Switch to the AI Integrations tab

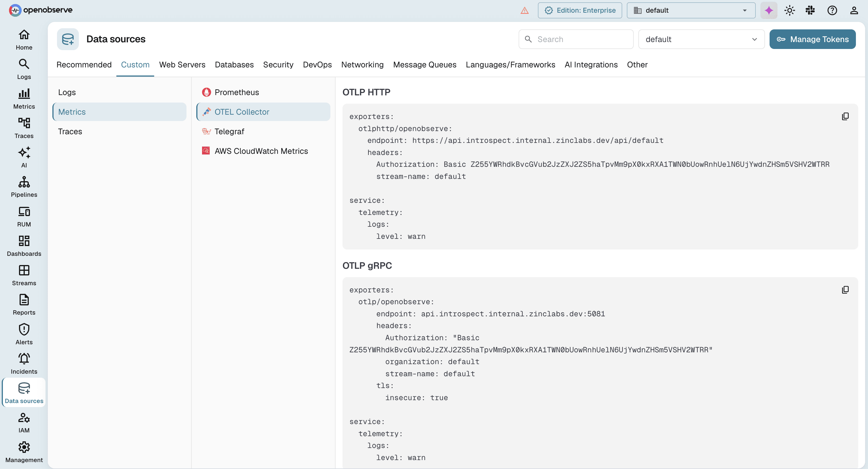click(x=591, y=65)
